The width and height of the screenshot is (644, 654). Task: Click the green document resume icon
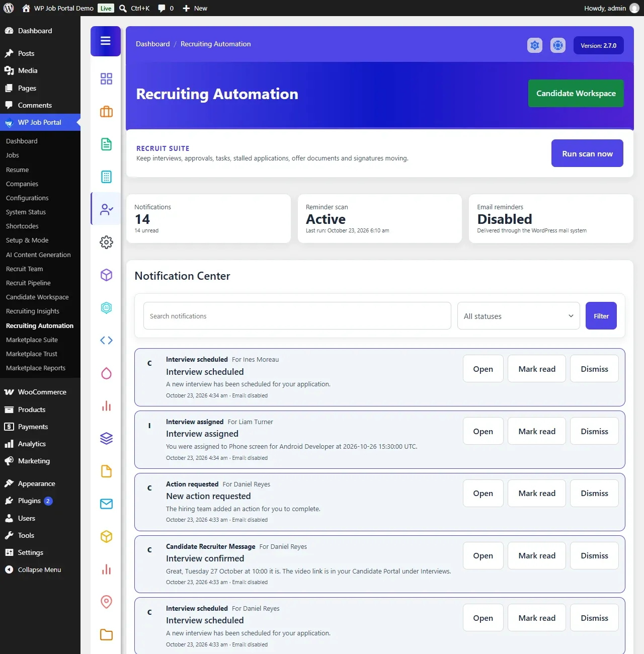pyautogui.click(x=106, y=144)
